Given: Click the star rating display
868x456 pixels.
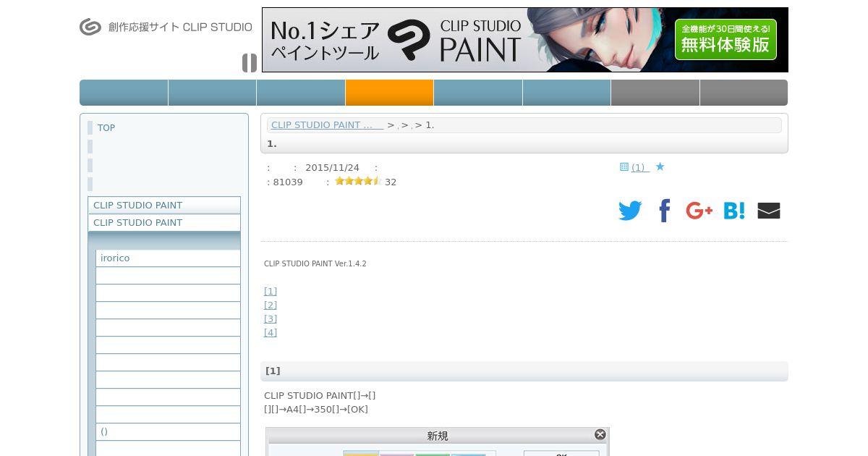Looking at the screenshot, I should [358, 181].
